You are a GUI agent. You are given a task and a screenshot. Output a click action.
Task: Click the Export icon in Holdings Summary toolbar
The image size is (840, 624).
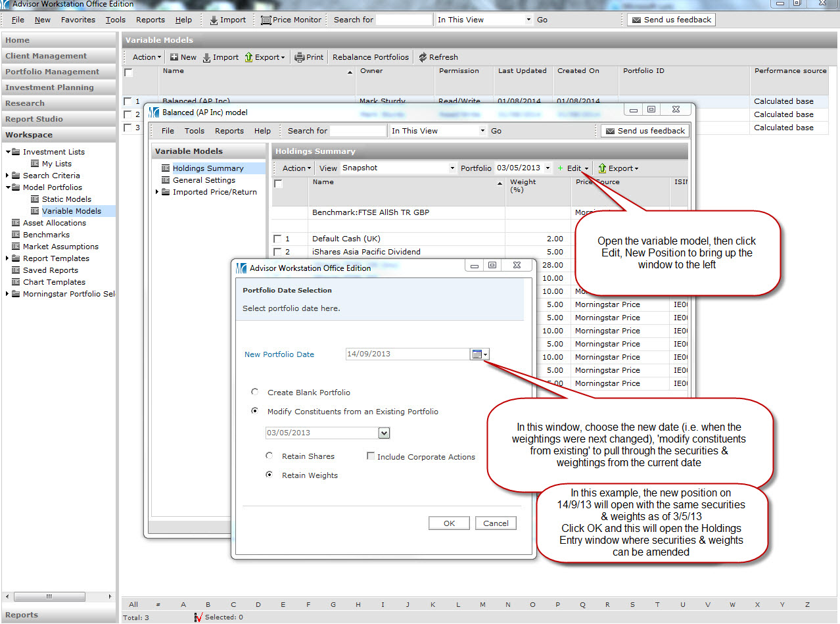[x=602, y=168]
